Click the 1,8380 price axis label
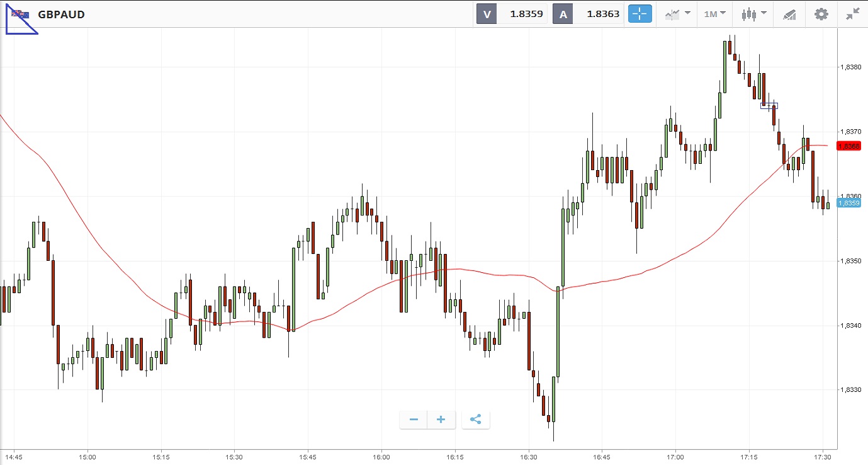 (x=850, y=67)
